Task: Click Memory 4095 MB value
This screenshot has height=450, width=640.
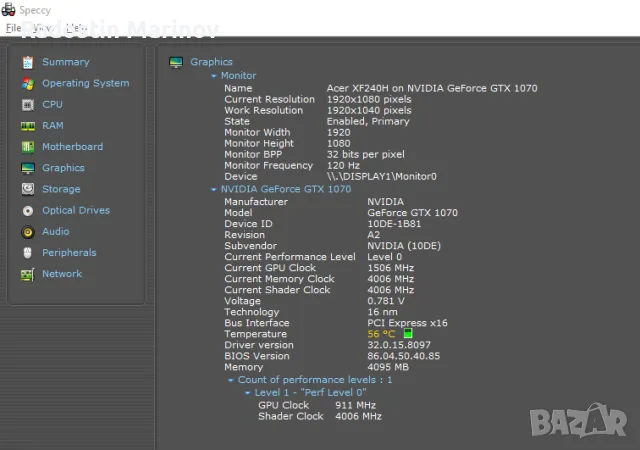Action: (388, 367)
